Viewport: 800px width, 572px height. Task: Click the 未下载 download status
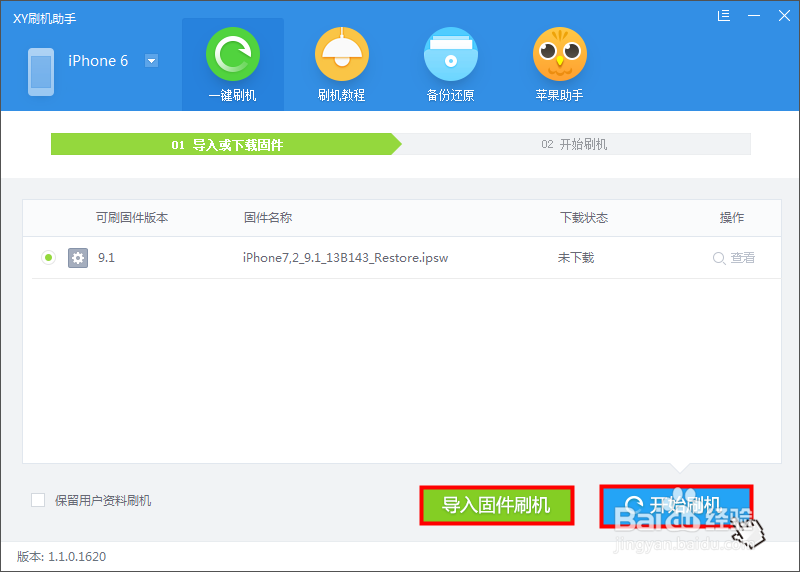(x=576, y=258)
